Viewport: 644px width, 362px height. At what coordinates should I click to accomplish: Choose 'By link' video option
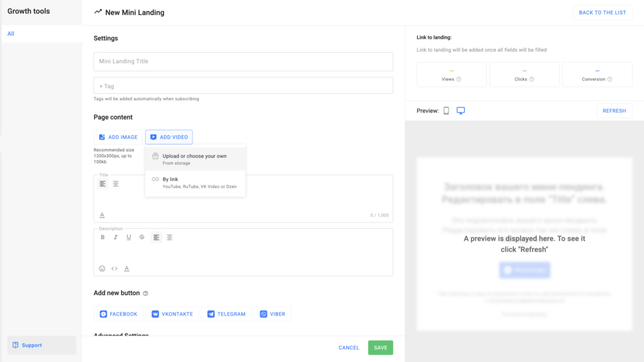click(x=195, y=182)
